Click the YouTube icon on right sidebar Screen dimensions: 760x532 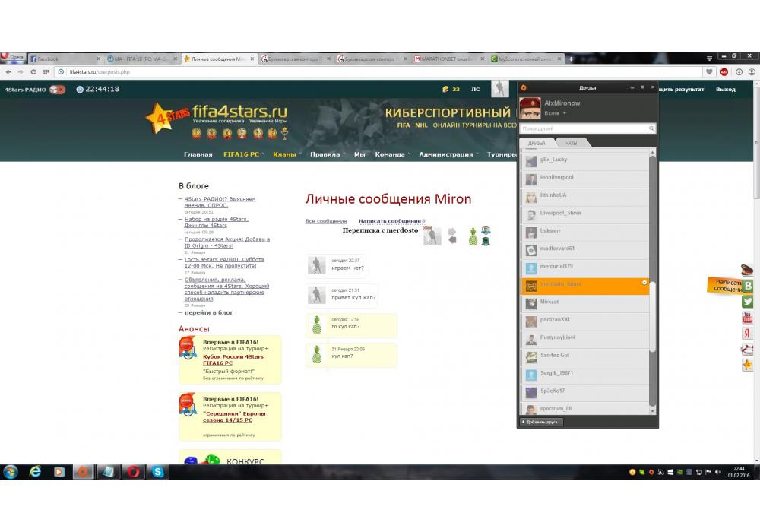[747, 318]
